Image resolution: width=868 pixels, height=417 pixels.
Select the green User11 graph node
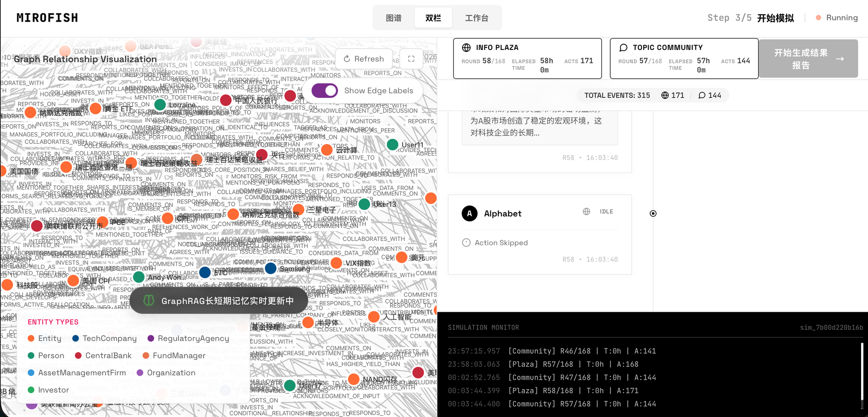392,145
